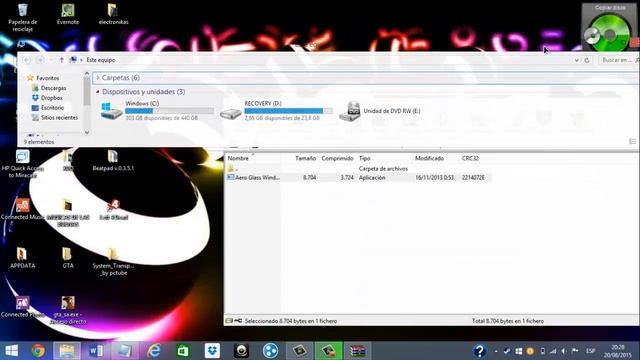Sort archive list by the Nombre column
Screen dimensions: 640x360
tap(238, 158)
